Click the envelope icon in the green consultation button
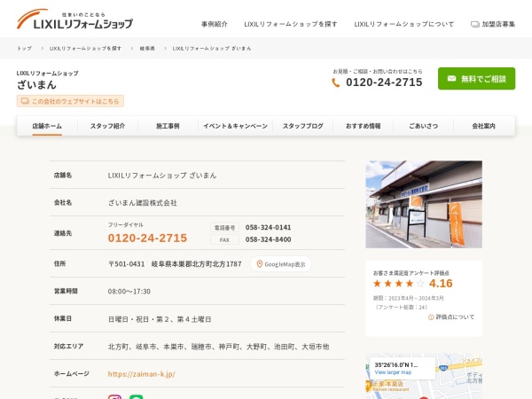This screenshot has height=399, width=532. (x=451, y=79)
